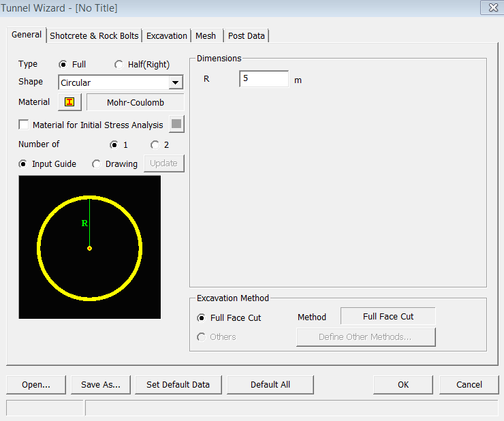The image size is (504, 421).
Task: Switch to Shotcrete & Rock Bolts tab
Action: tap(94, 36)
